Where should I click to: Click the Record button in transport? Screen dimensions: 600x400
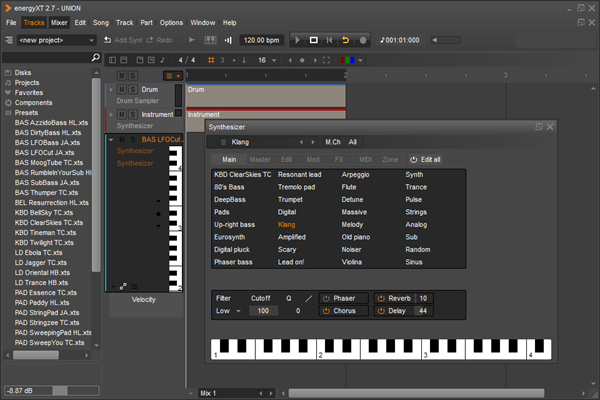click(362, 40)
